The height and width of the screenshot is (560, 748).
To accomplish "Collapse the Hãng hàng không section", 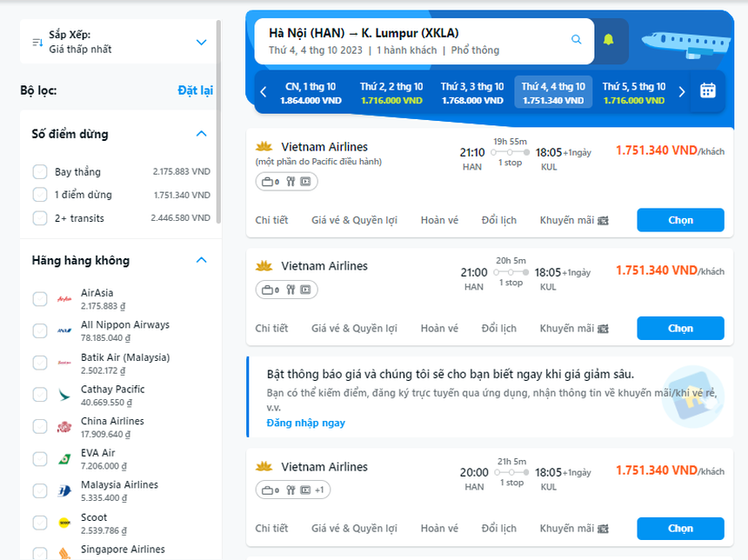I will tap(201, 260).
